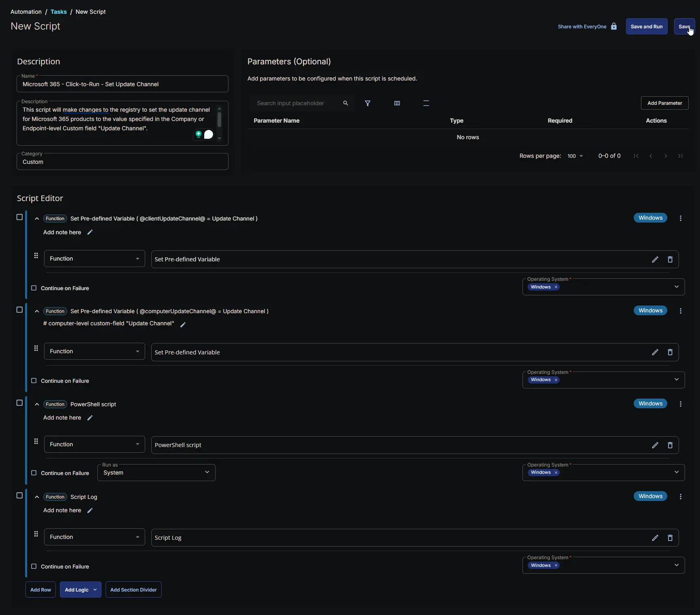Click the Description box scrollbar thumb

[x=219, y=120]
